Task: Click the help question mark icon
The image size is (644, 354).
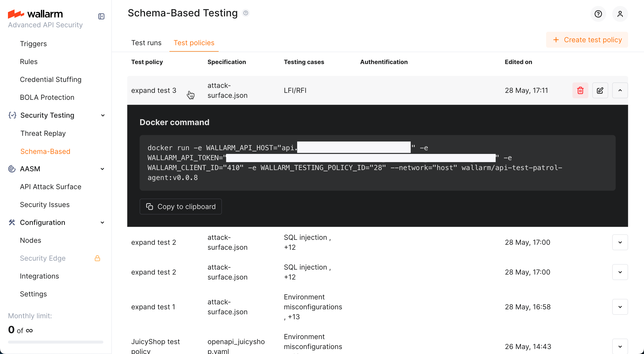Action: (598, 14)
